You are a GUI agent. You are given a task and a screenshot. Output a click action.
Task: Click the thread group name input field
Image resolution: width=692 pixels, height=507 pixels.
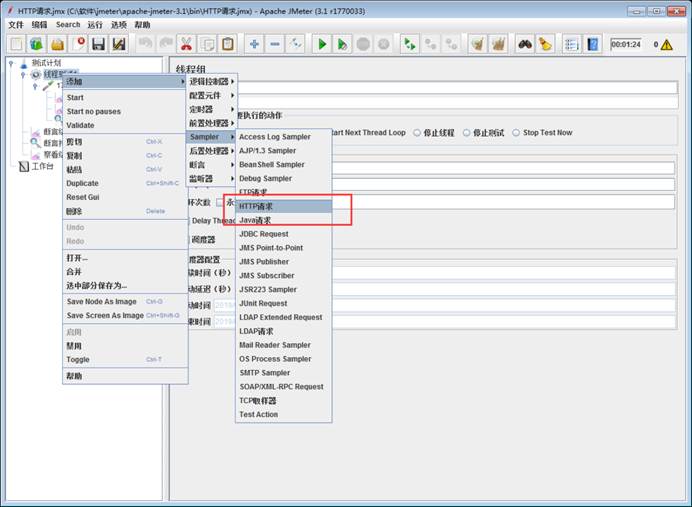pyautogui.click(x=458, y=87)
